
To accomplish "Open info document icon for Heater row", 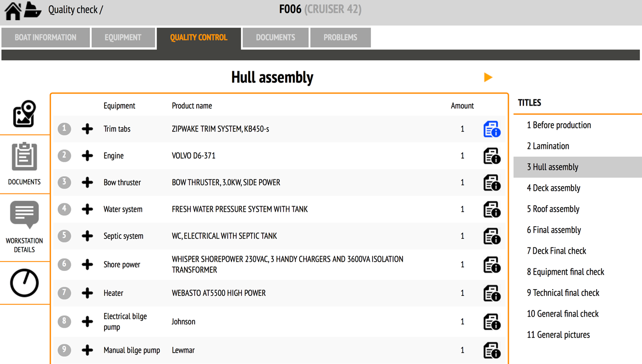I will tap(492, 293).
